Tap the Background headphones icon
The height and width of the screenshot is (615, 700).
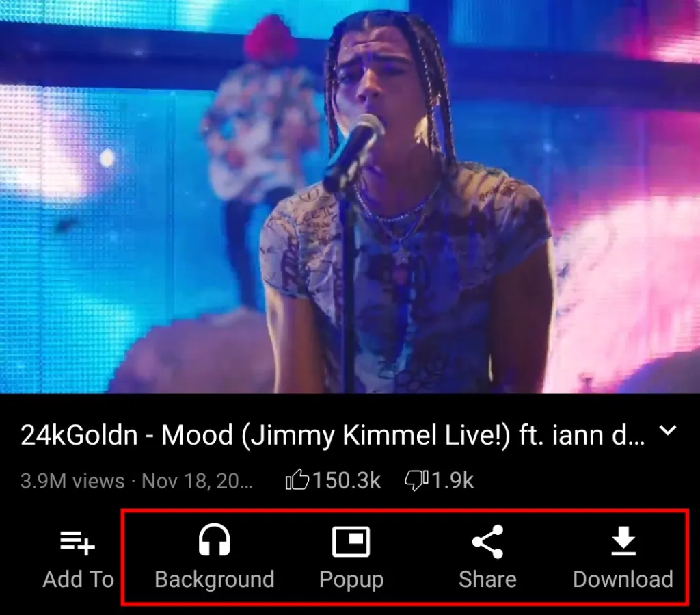click(214, 540)
